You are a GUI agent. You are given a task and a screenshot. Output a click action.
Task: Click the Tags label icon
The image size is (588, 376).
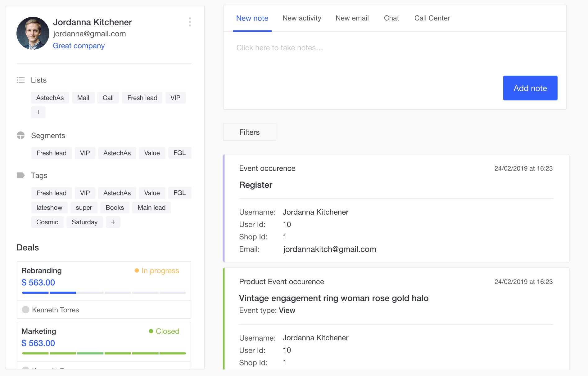(20, 175)
